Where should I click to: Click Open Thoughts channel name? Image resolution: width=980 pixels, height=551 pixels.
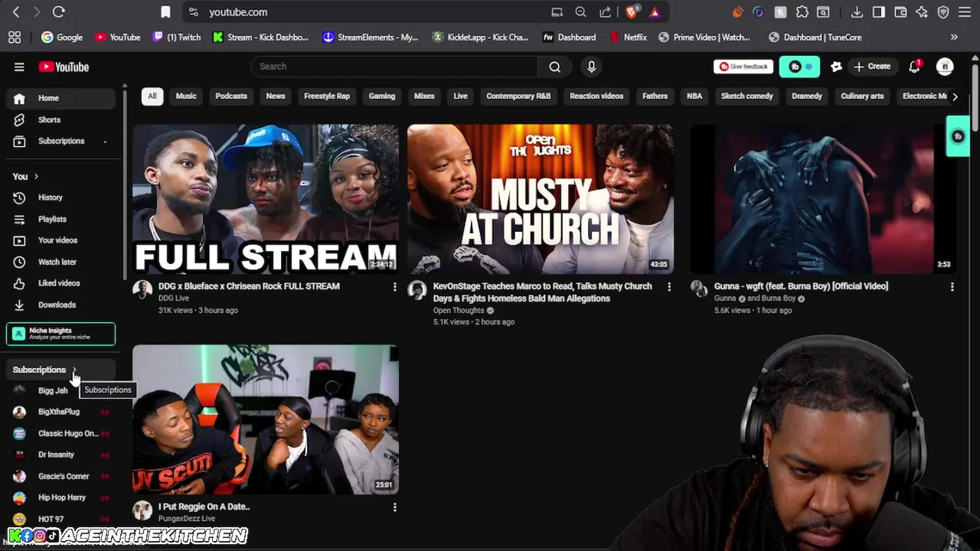click(459, 311)
